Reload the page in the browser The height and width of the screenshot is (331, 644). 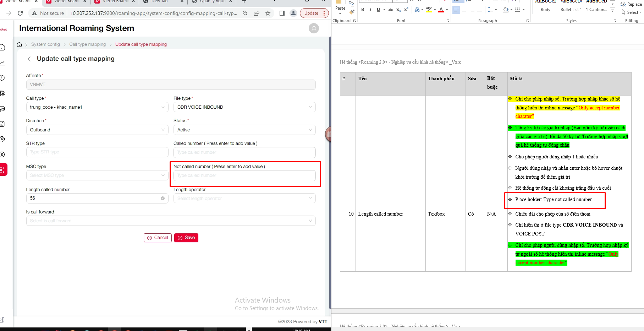point(20,13)
